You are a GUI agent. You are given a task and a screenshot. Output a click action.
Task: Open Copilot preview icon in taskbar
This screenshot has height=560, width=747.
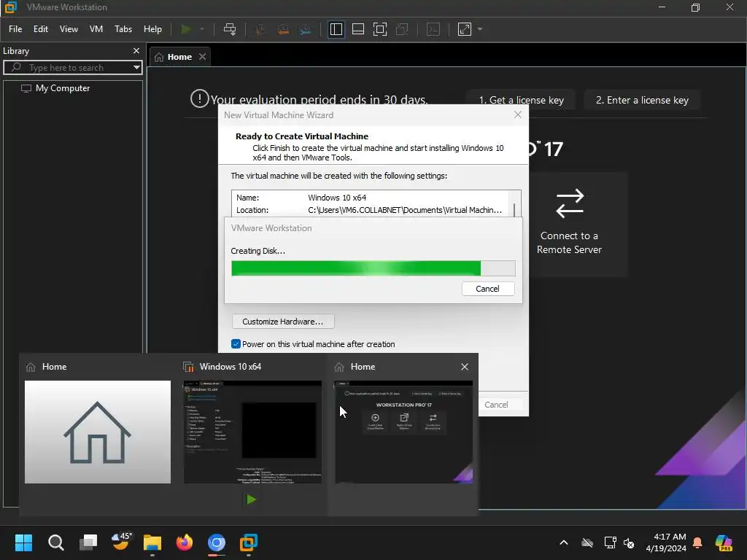[724, 542]
